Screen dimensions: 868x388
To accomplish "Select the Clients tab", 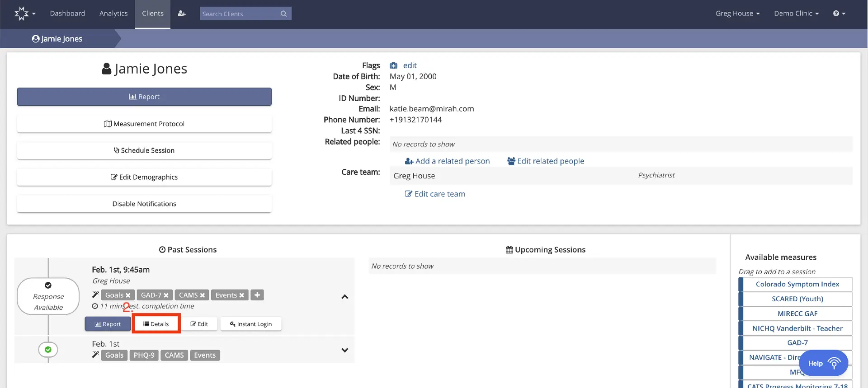I will click(153, 14).
